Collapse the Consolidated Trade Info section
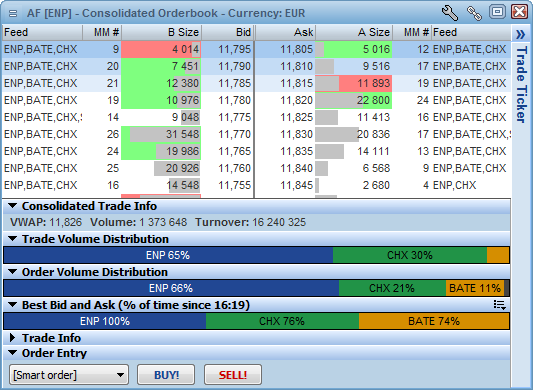 point(13,206)
